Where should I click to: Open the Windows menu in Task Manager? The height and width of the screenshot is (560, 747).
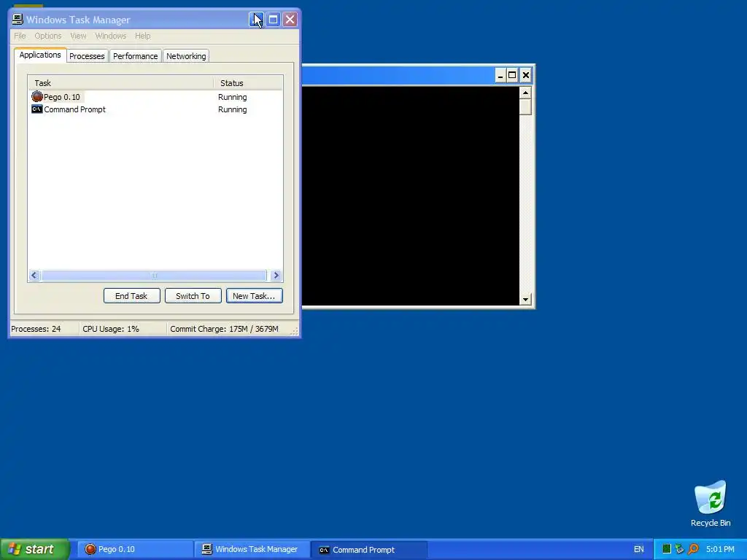tap(111, 36)
